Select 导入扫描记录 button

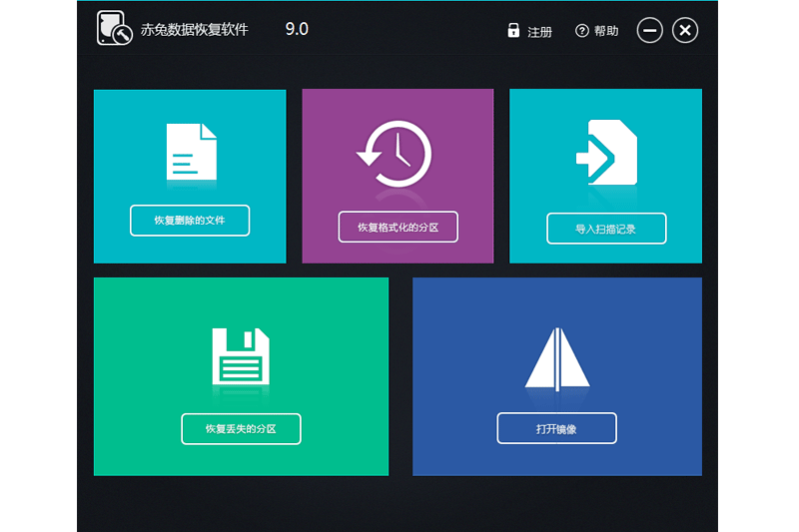point(606,229)
